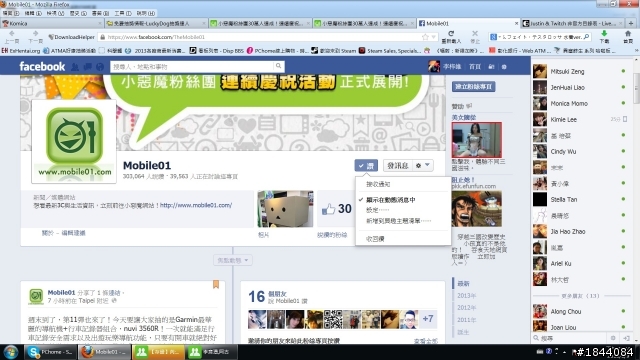Click the Danbo cardboard robot photo thumbnail
This screenshot has height=360, width=640.
(x=285, y=209)
